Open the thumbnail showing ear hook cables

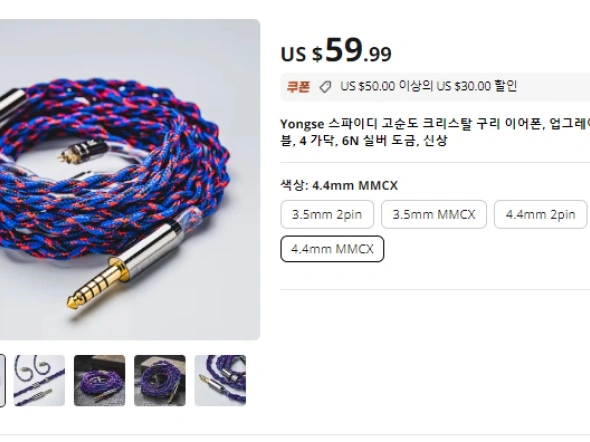click(39, 380)
